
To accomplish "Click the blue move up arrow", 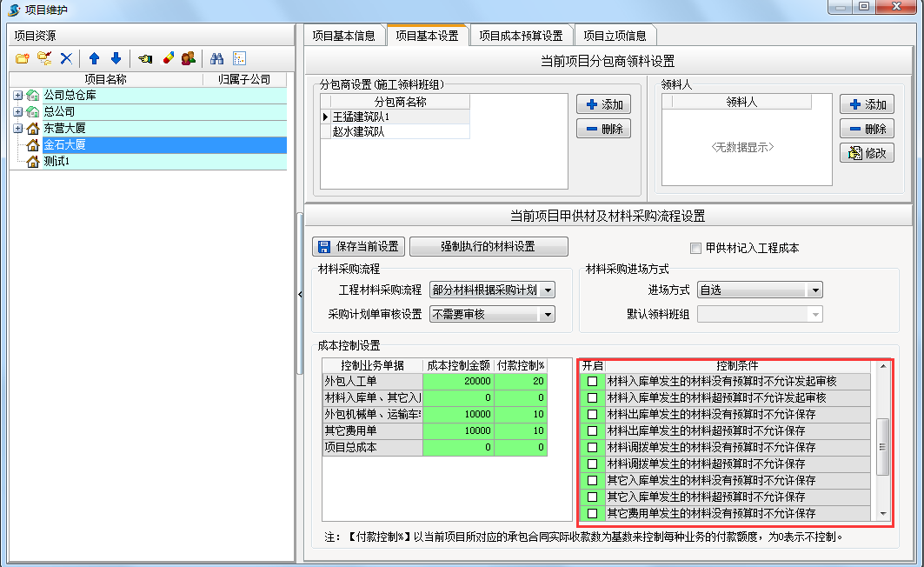I will [x=94, y=58].
